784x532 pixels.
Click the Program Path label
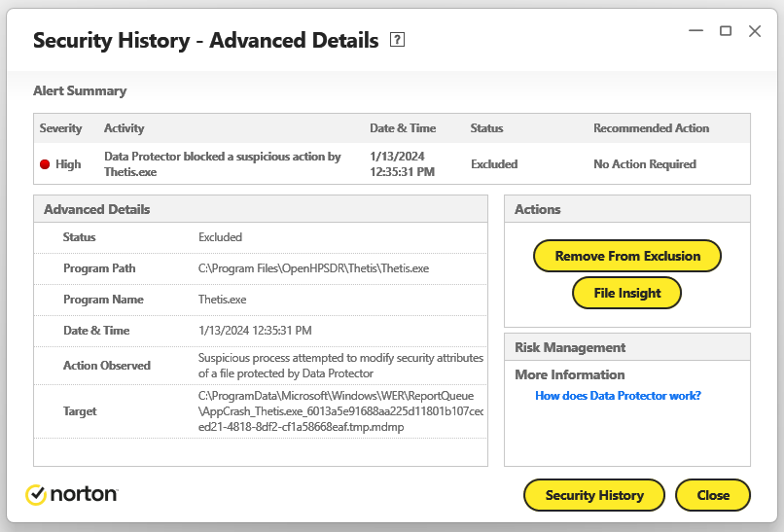[x=99, y=268]
